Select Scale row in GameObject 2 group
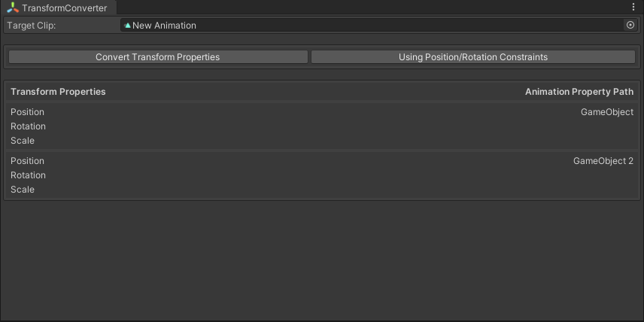This screenshot has width=644, height=322. coord(23,190)
